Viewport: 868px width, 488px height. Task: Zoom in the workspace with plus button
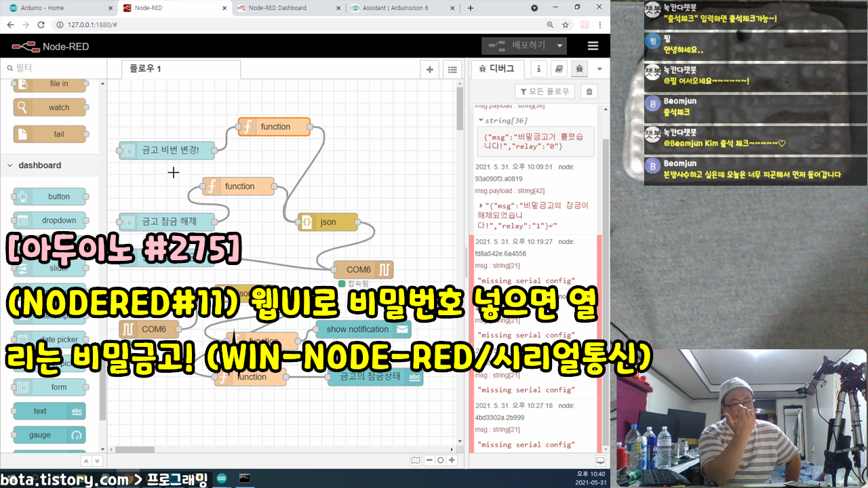pos(452,460)
